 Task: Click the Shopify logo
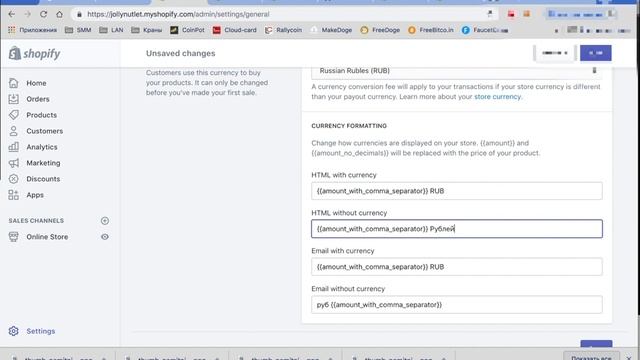35,53
